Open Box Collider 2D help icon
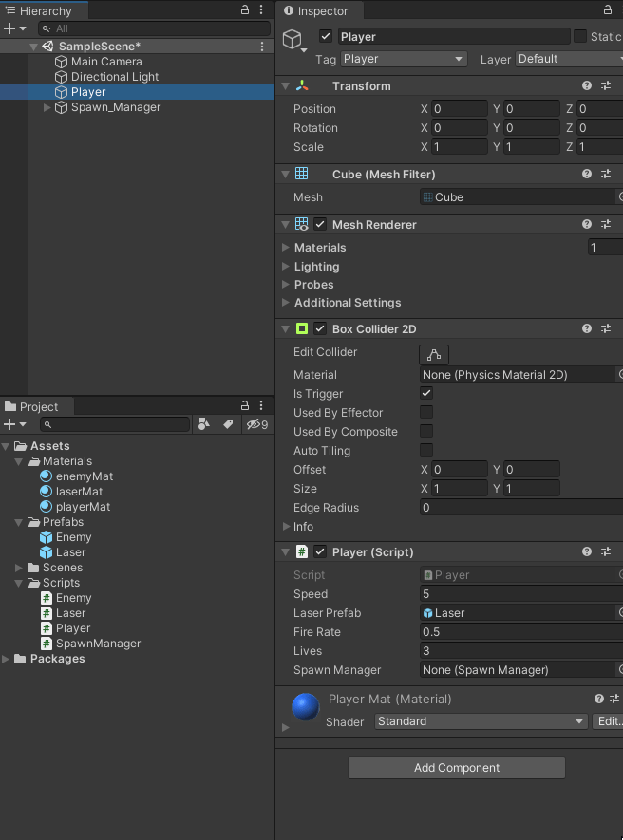This screenshot has height=840, width=623. [587, 329]
